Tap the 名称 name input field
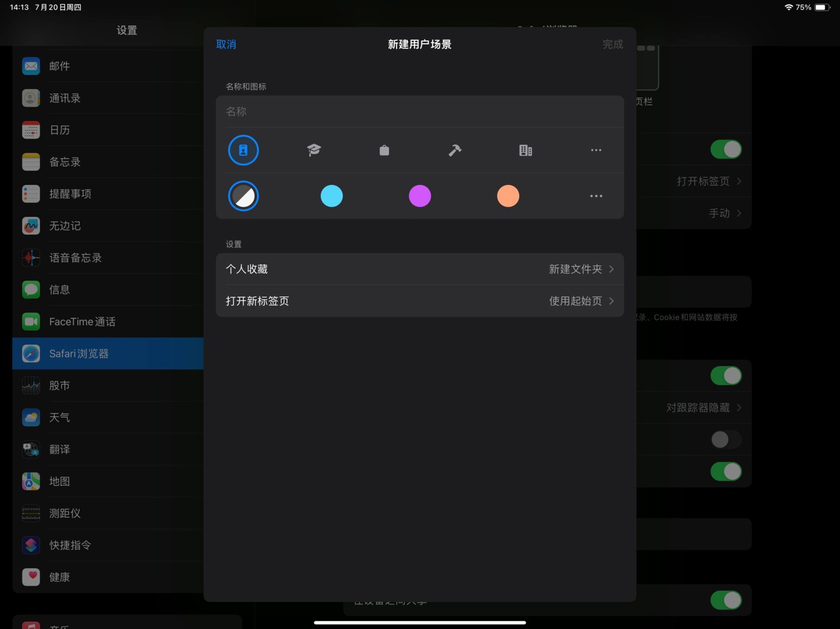The height and width of the screenshot is (629, 840). tap(420, 111)
